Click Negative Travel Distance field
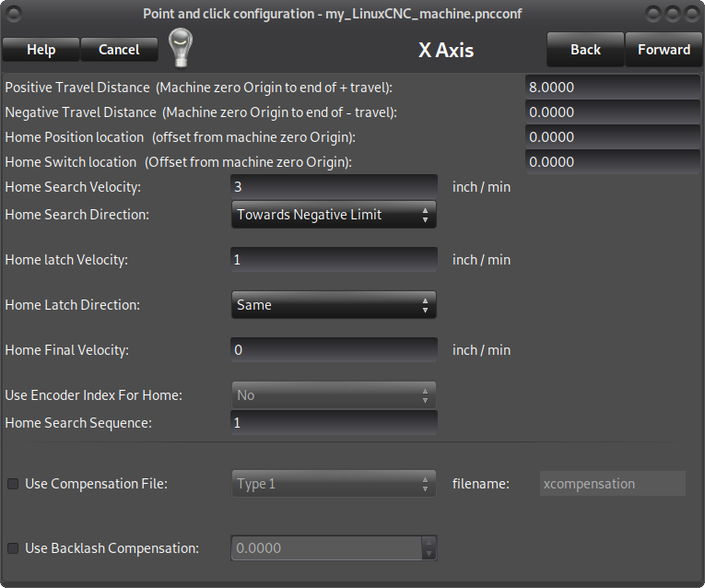This screenshot has height=588, width=705. (612, 112)
